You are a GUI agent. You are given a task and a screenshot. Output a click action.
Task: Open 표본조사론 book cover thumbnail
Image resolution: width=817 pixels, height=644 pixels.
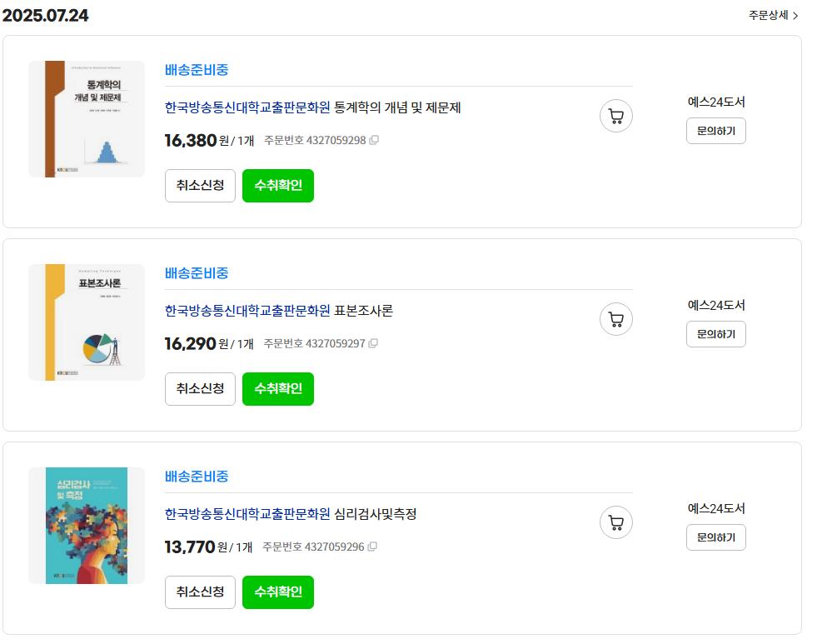(x=87, y=322)
